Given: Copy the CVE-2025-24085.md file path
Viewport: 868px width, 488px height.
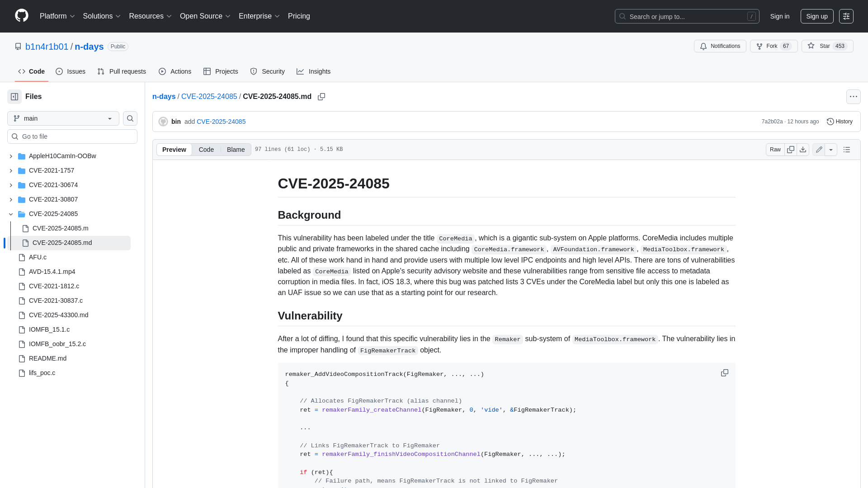Looking at the screenshot, I should (x=321, y=97).
